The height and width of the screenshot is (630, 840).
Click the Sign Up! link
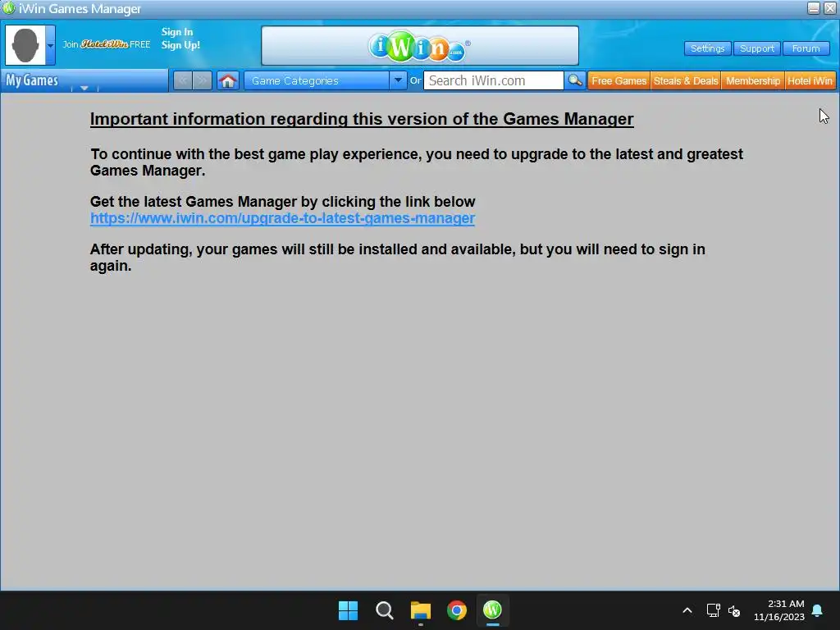[x=180, y=45]
